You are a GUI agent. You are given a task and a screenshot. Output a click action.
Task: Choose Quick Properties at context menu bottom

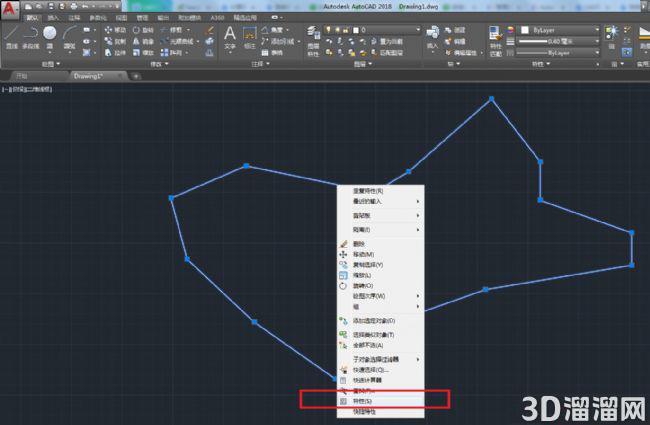coord(381,412)
